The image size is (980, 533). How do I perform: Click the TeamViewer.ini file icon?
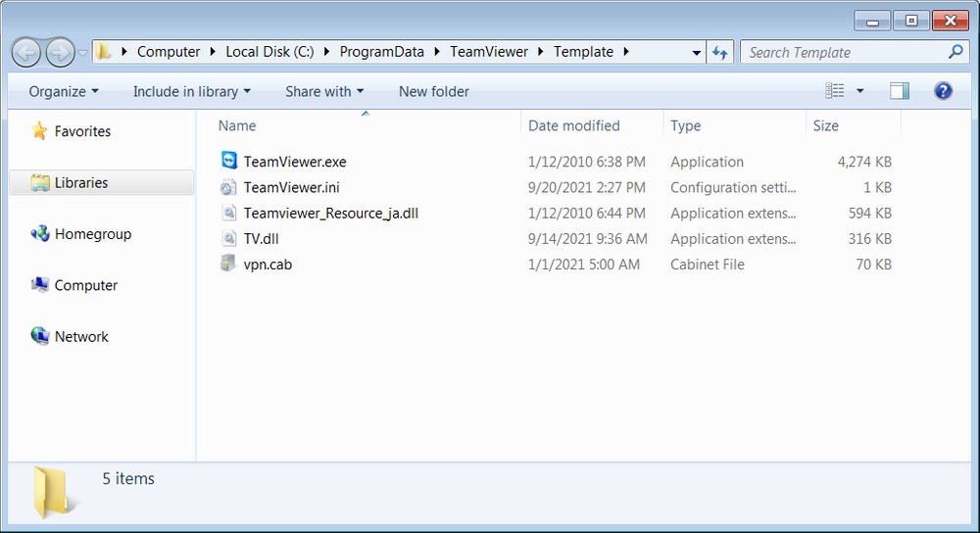pyautogui.click(x=228, y=187)
